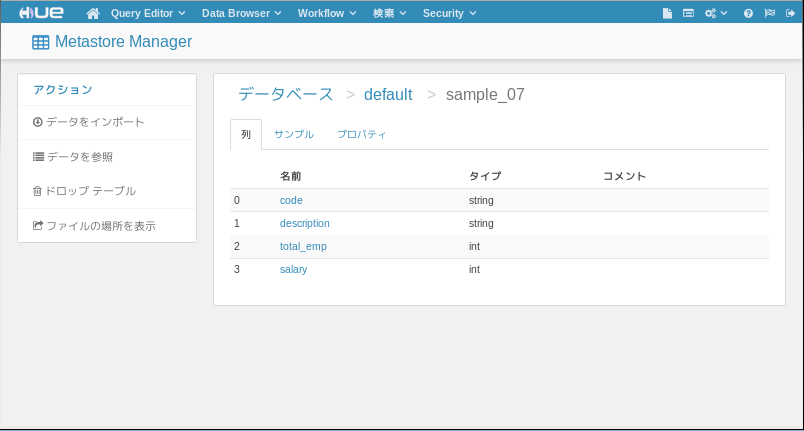The image size is (804, 431).
Task: Expand the 検索 menu
Action: point(389,13)
